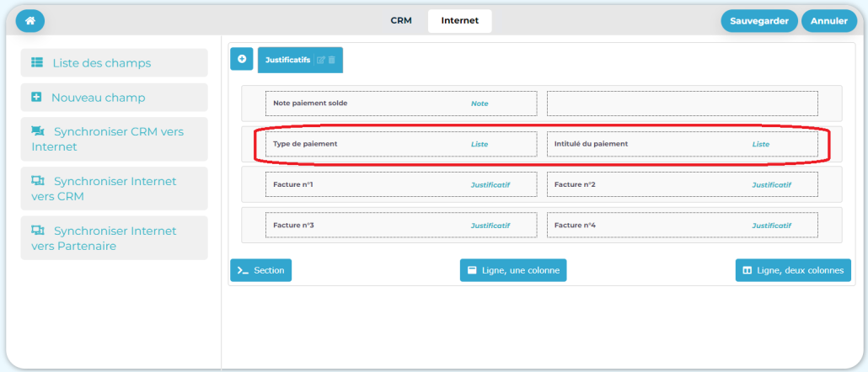This screenshot has height=372, width=868.
Task: Open Liste des champs in sidebar
Action: pos(114,63)
